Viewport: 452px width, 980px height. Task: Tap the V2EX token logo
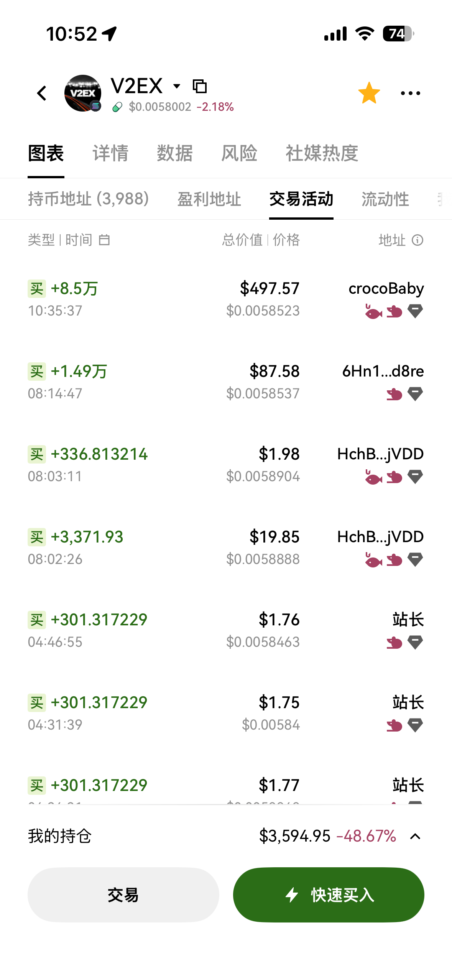[83, 93]
